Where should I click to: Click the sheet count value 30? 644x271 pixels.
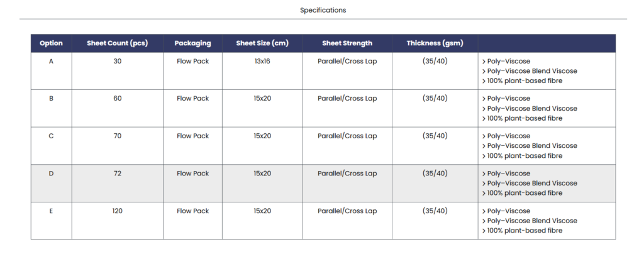(118, 61)
